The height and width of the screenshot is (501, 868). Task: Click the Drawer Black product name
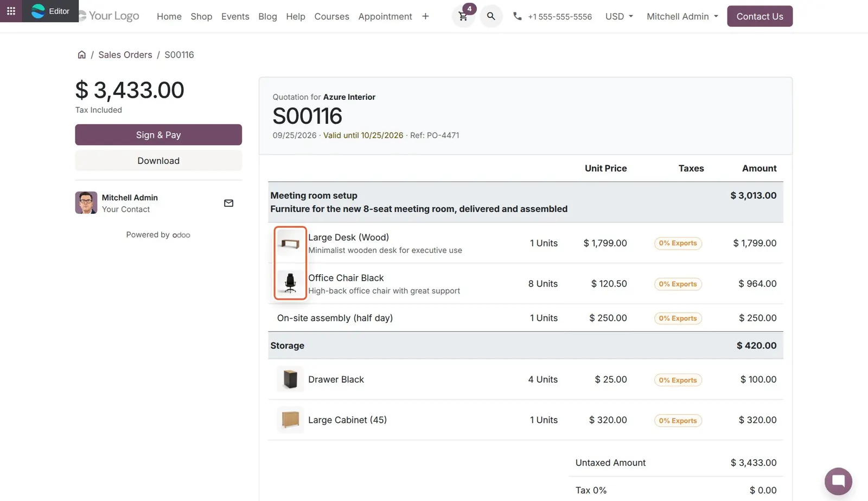tap(336, 379)
